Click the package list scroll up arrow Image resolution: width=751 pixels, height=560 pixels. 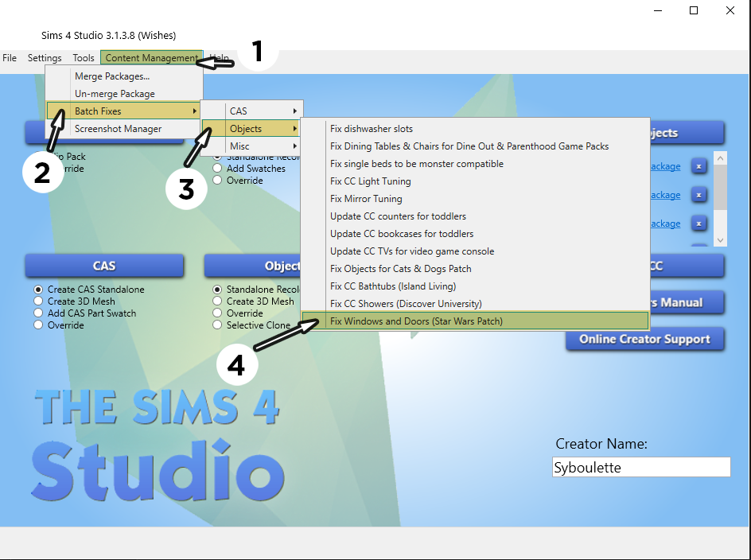(720, 158)
